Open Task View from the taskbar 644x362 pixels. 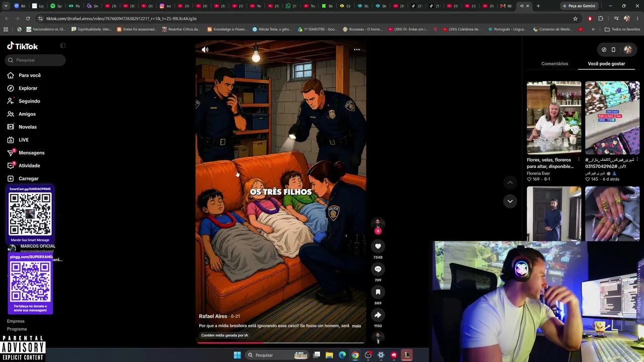click(x=316, y=355)
